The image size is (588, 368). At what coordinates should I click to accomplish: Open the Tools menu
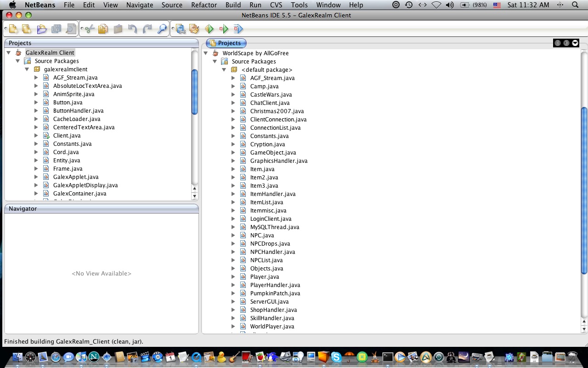coord(299,5)
